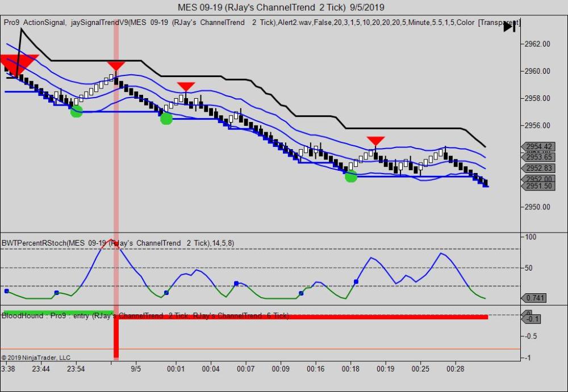This screenshot has width=568, height=392.
Task: Click the 2954.42 price marker
Action: click(x=539, y=147)
